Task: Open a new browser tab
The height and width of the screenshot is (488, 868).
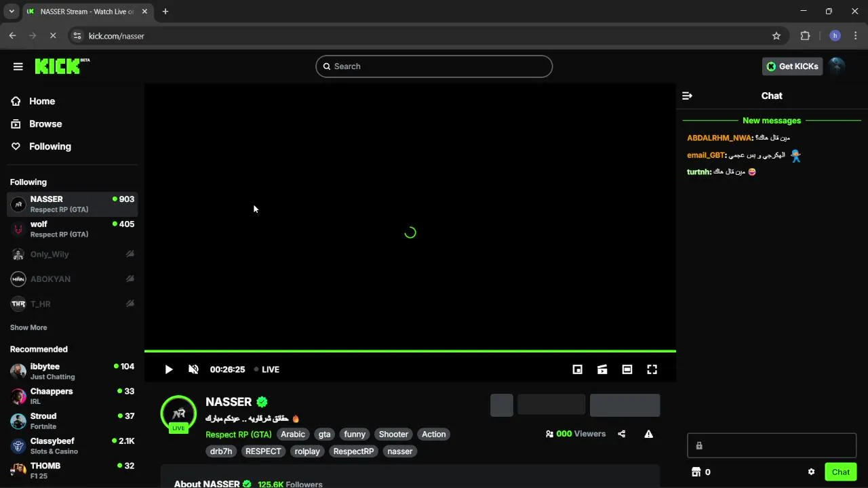Action: click(x=165, y=12)
